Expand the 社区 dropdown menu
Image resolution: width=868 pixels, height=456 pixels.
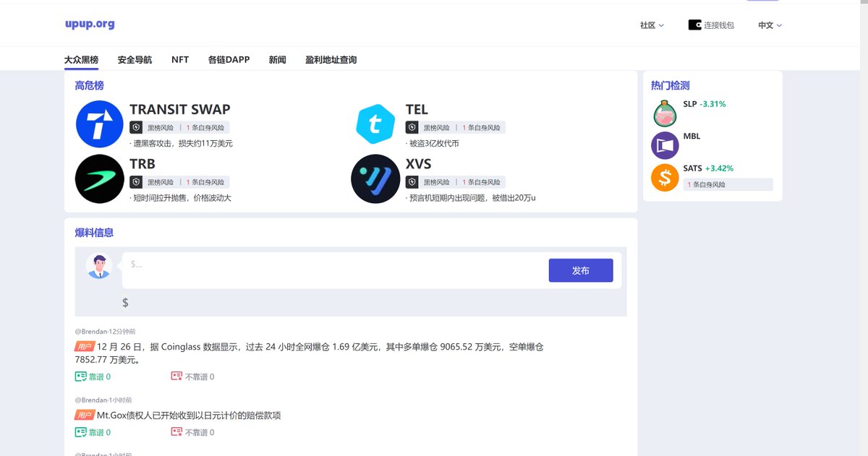tap(652, 25)
